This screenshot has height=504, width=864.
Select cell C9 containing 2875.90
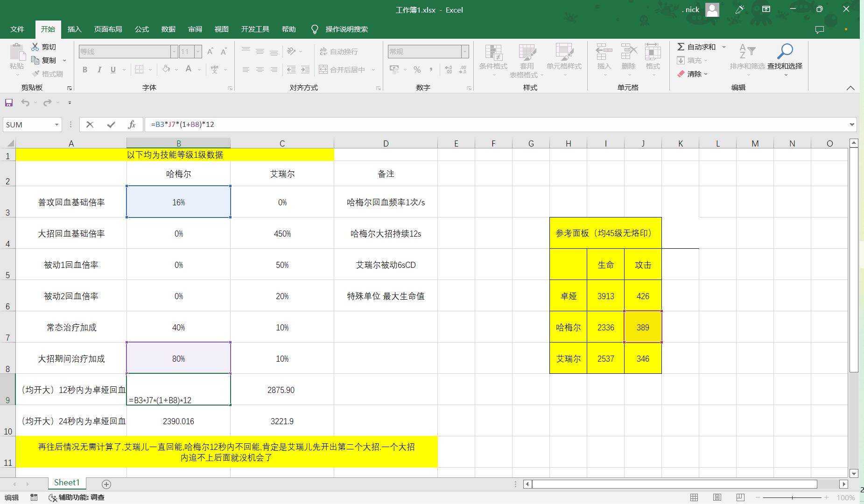(282, 390)
